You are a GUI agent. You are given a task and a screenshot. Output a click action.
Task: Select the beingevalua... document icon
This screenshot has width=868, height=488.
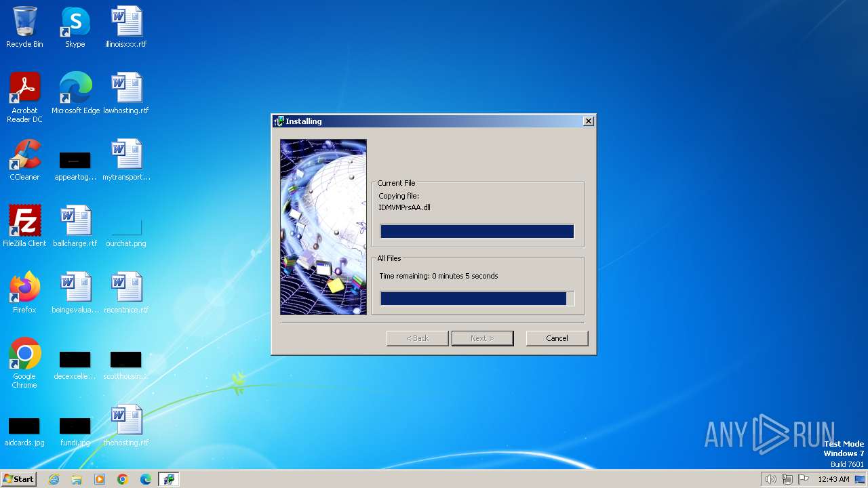(75, 293)
